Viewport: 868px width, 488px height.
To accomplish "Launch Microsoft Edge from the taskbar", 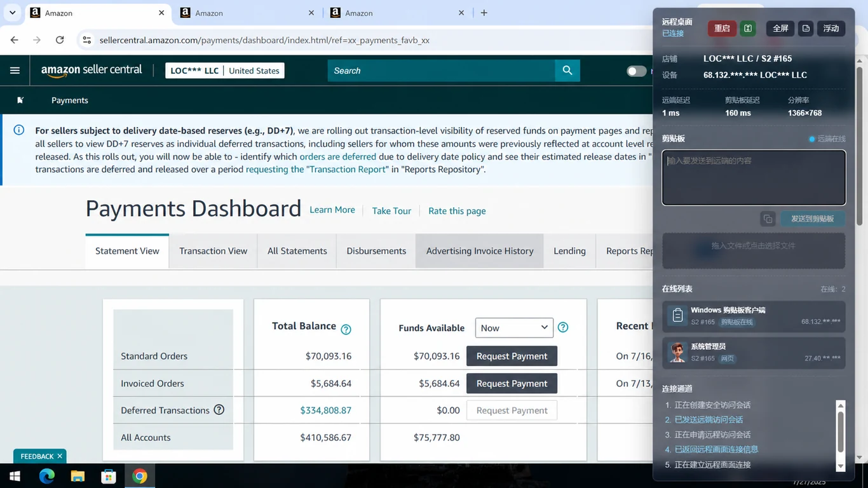I will pos(46,476).
